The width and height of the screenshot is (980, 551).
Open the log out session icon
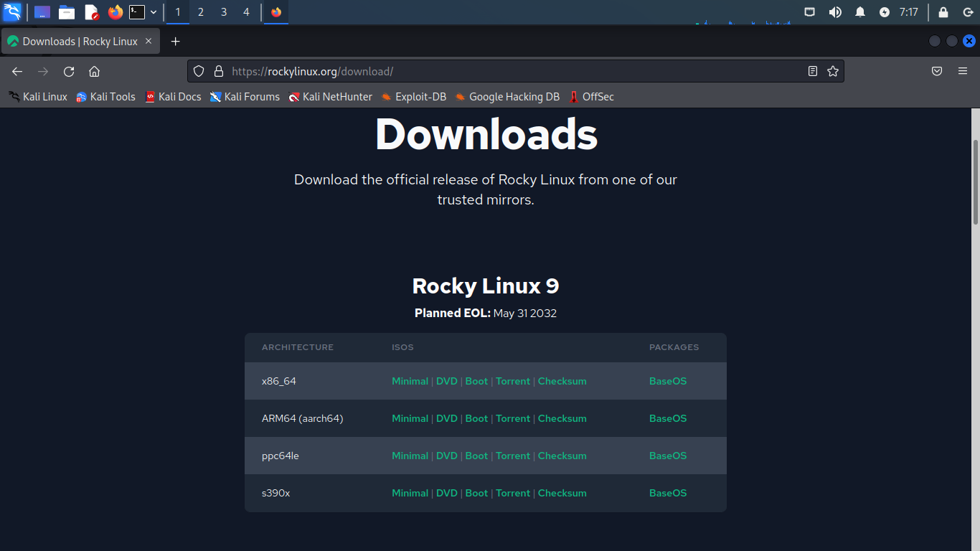coord(968,12)
